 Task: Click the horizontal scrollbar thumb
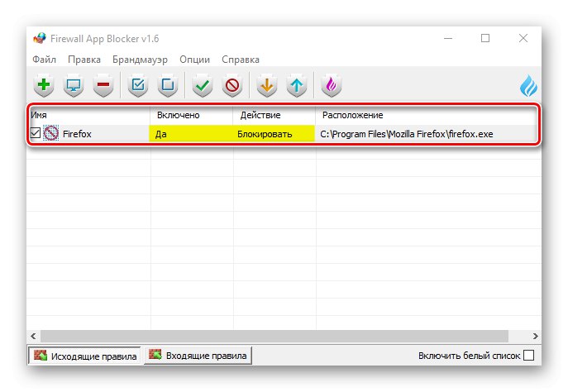[274, 336]
